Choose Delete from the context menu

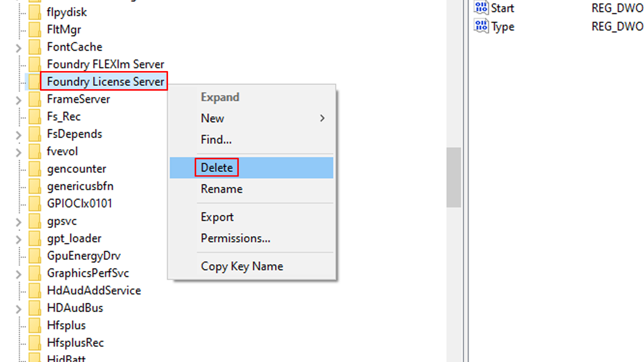point(217,168)
